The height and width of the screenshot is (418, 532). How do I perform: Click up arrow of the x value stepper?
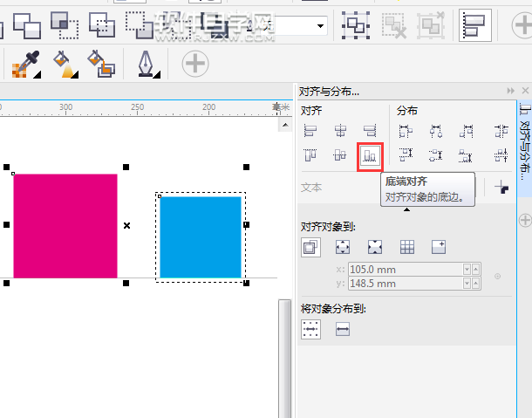475,270
